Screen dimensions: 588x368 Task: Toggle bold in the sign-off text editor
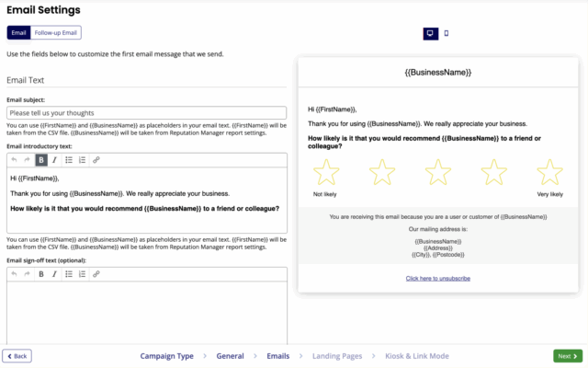coord(41,274)
